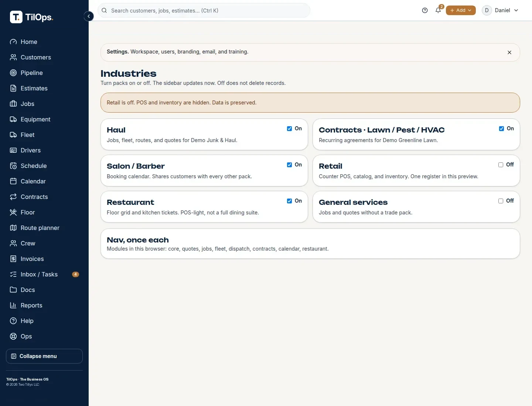532x406 pixels.
Task: Click the Inbox / Tasks badge 4
Action: [75, 274]
